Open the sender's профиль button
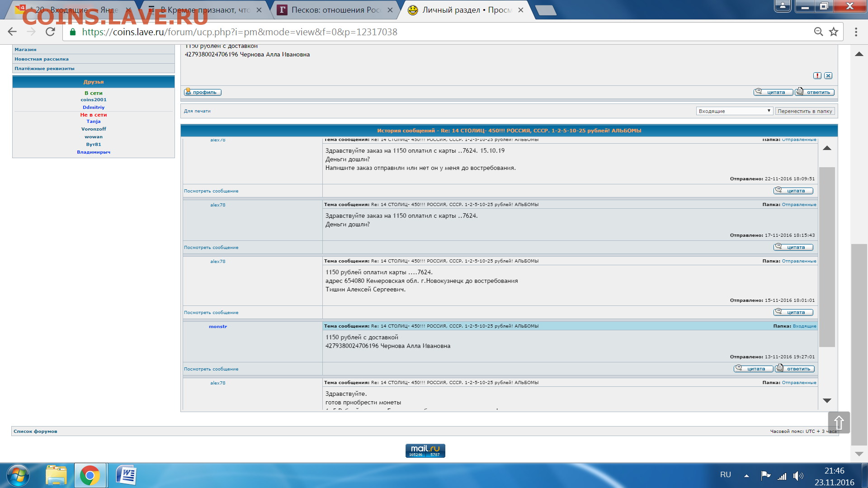This screenshot has width=868, height=488. pos(203,92)
